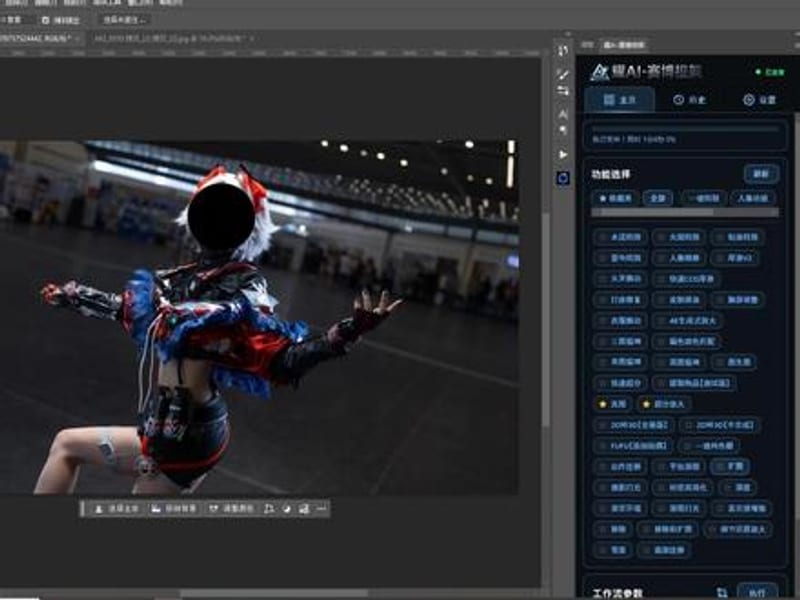Click the loop icon beside the 执行 button
The image size is (800, 600).
point(721,592)
